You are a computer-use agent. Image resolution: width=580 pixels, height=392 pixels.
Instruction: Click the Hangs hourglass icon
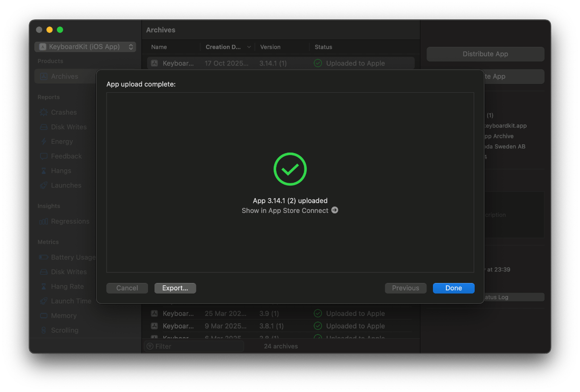[44, 171]
